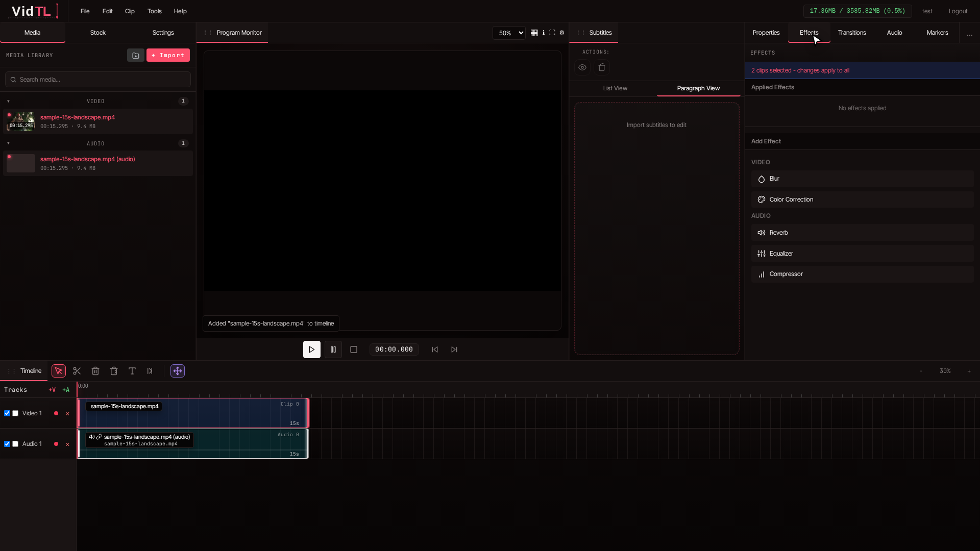Click the grid overlay icon in Program Monitor
This screenshot has width=980, height=551.
coord(534,33)
